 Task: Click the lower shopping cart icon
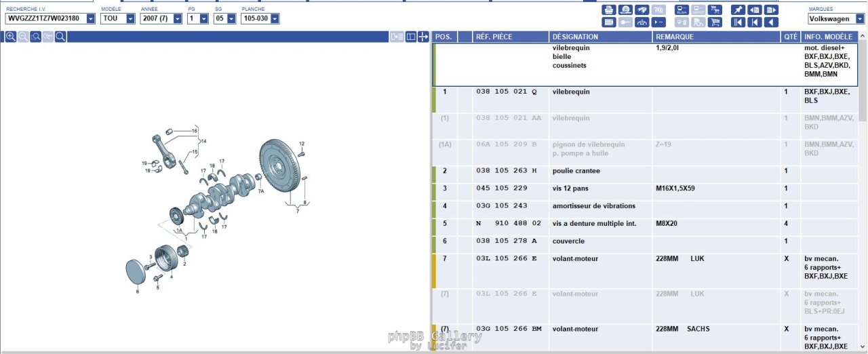(x=714, y=22)
